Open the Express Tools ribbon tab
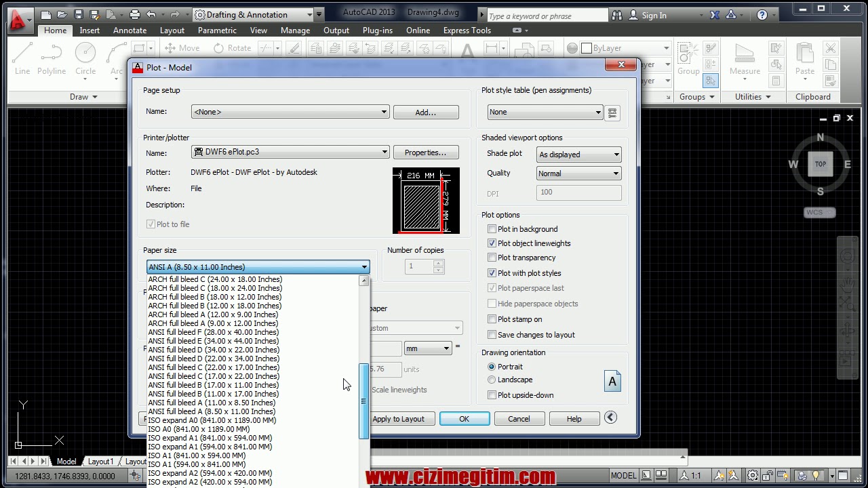This screenshot has width=868, height=488. 467,30
